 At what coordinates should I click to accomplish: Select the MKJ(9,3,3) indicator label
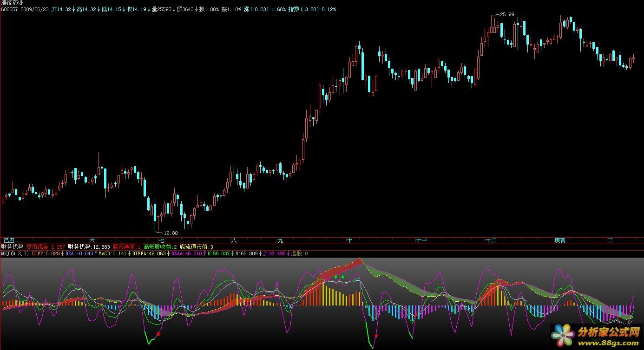coord(15,254)
